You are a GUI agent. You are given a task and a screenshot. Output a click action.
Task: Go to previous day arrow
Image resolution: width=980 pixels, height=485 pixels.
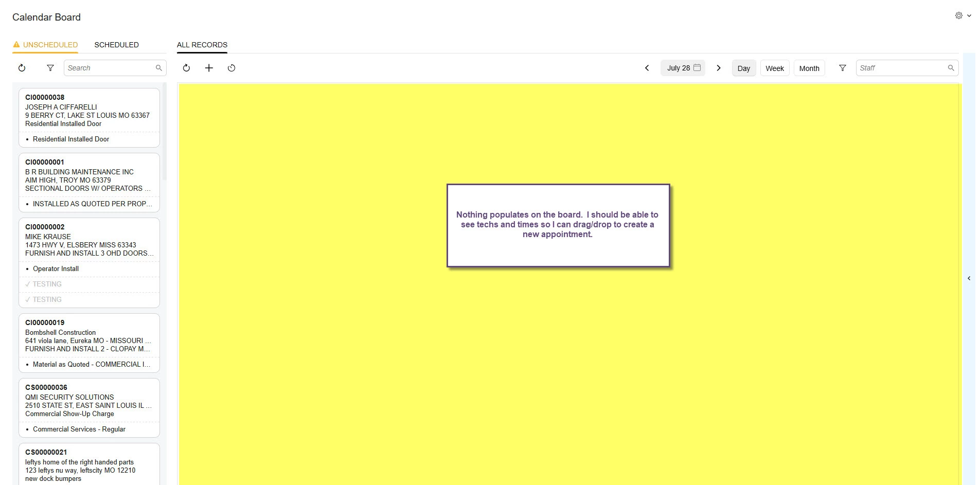(x=647, y=68)
